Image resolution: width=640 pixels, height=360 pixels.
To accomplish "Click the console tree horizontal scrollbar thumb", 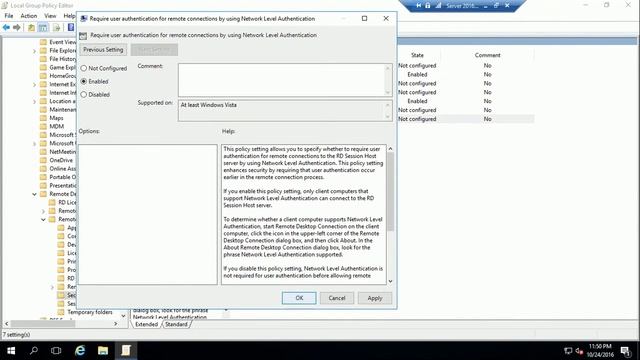I will [x=42, y=323].
